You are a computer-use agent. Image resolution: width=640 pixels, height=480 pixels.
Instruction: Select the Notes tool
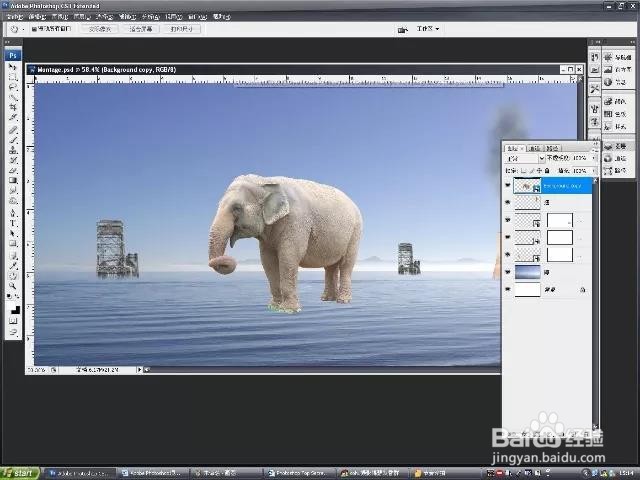(x=13, y=256)
